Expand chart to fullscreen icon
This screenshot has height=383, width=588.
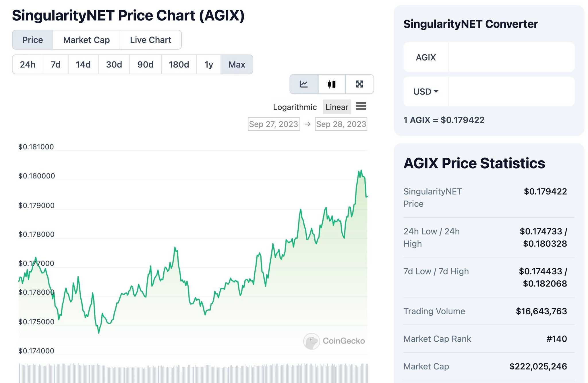coord(359,84)
